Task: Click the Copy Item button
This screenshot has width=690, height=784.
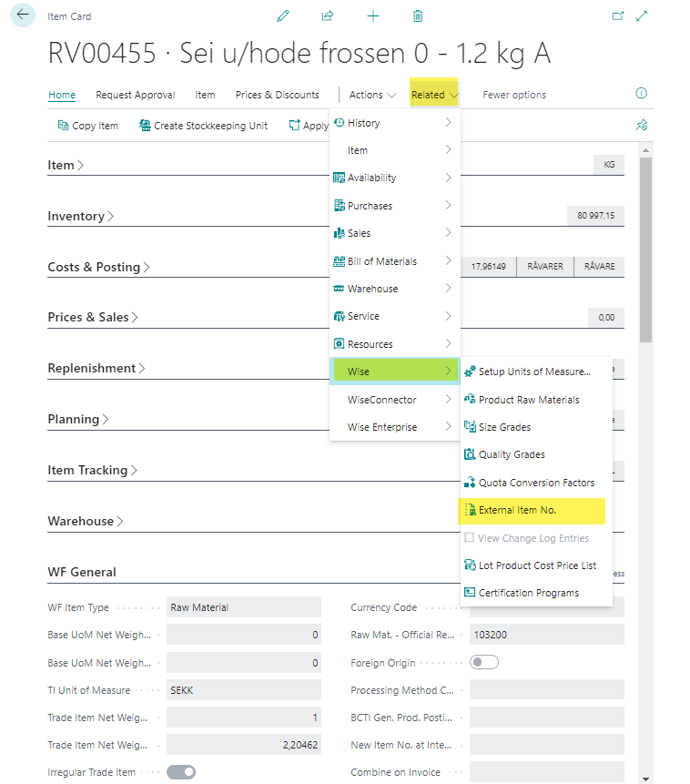Action: tap(87, 126)
